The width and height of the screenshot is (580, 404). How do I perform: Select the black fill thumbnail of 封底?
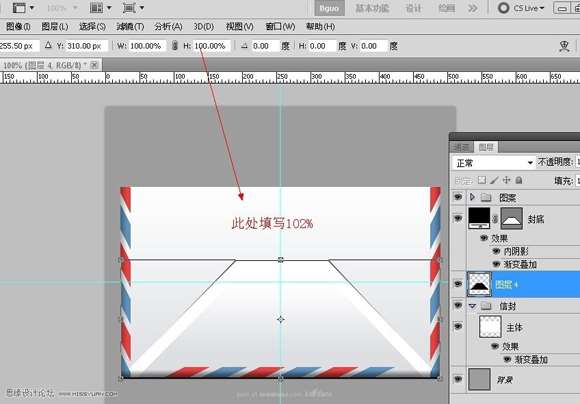point(479,218)
